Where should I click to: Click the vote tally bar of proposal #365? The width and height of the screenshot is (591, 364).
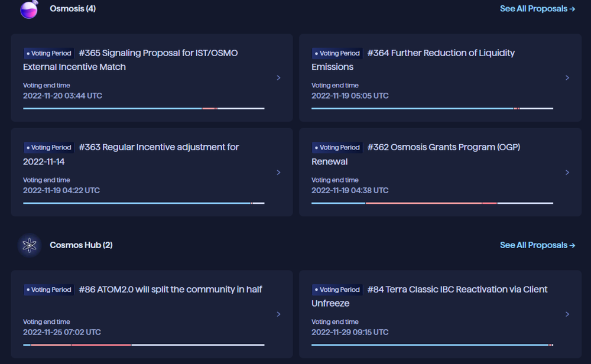click(x=144, y=109)
